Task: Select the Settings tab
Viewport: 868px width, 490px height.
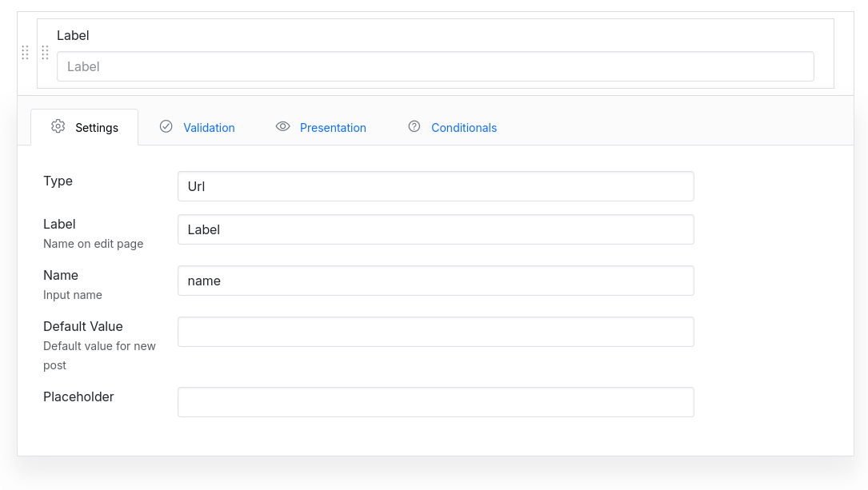Action: [96, 126]
